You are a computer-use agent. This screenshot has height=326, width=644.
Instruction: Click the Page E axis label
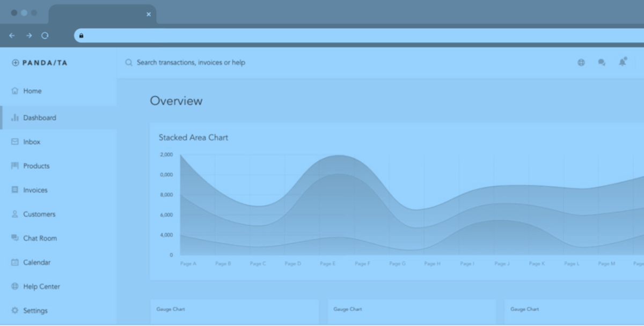coord(328,264)
